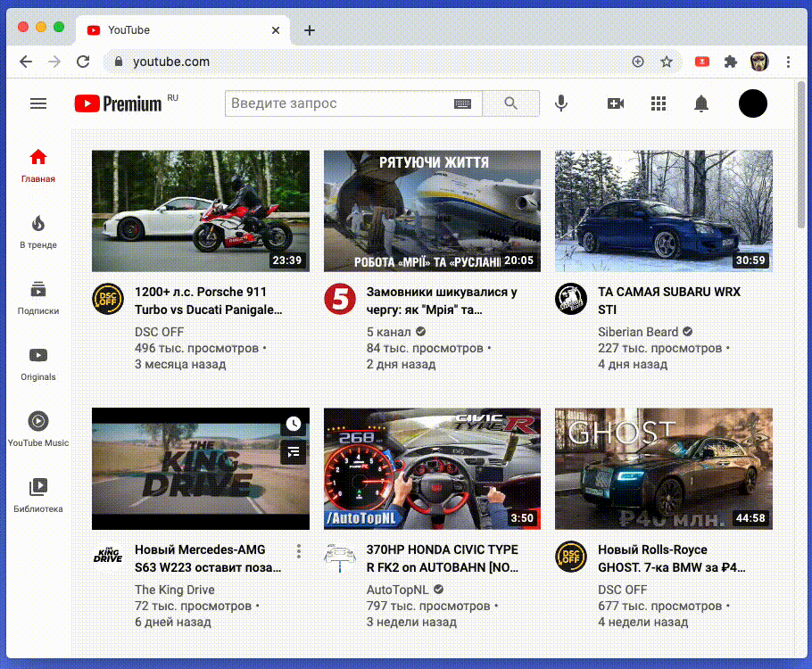Image resolution: width=812 pixels, height=669 pixels.
Task: Click Watch Later clock on King Drive thumbnail
Action: pos(294,424)
